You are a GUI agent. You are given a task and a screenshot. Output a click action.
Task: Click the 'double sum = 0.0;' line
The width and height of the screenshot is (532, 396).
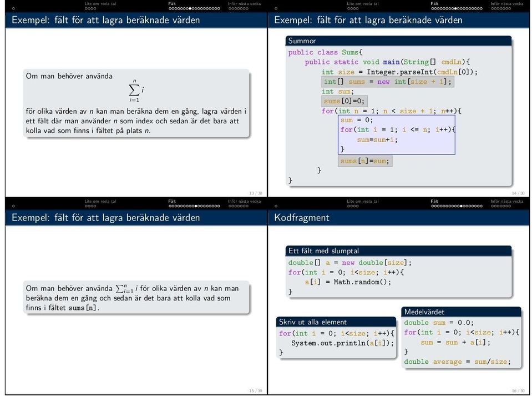point(438,323)
